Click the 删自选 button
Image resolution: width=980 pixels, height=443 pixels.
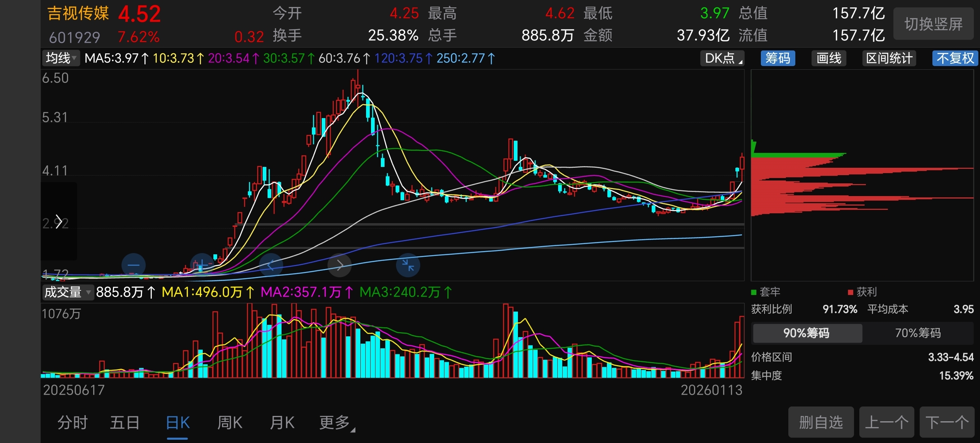821,422
